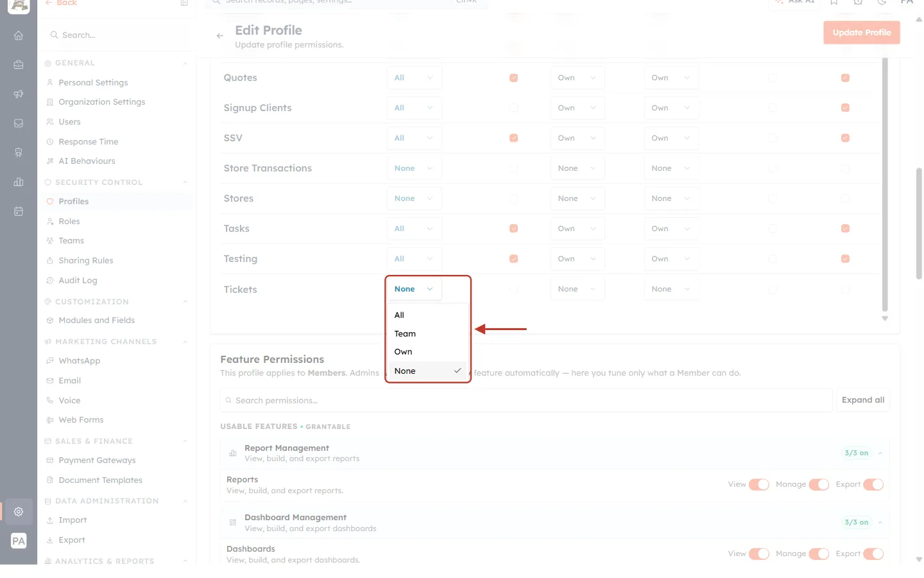Click the icon beside Dashboard Management
The height and width of the screenshot is (578, 924).
233,523
